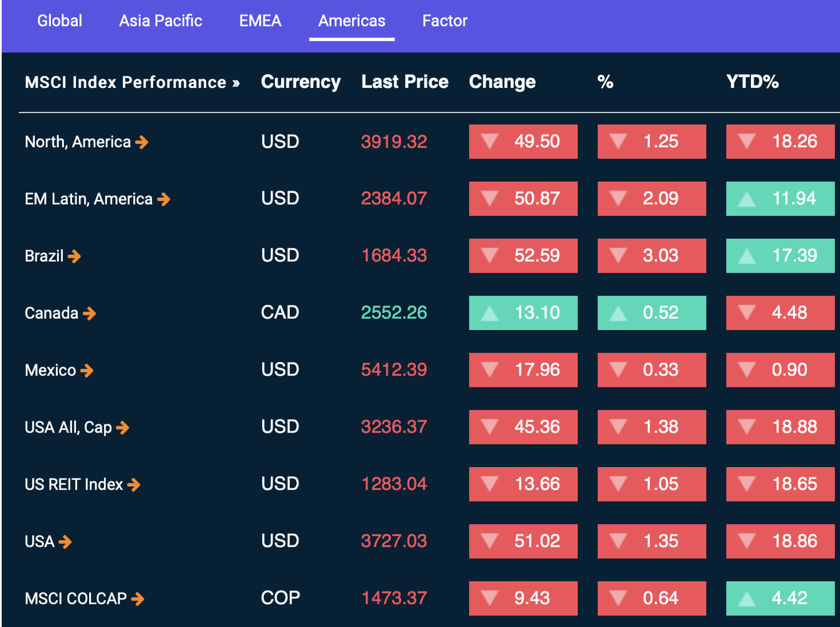The width and height of the screenshot is (840, 627).
Task: Click the orange arrow beside North, America
Action: coord(142,142)
